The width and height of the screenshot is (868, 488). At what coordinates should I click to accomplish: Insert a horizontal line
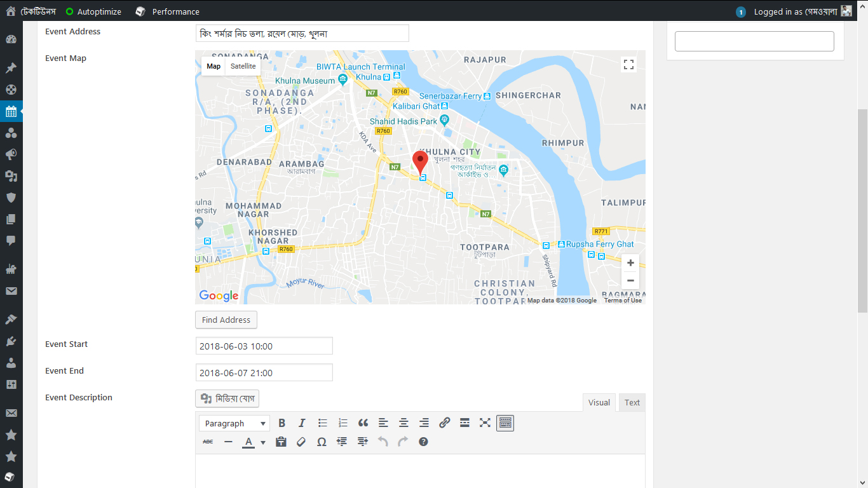pyautogui.click(x=228, y=442)
